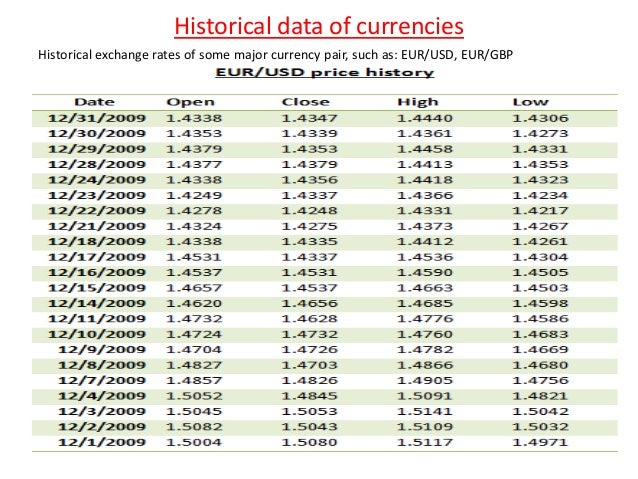Click the date cell 12/1/2009
This screenshot has width=638, height=479.
pos(102,443)
